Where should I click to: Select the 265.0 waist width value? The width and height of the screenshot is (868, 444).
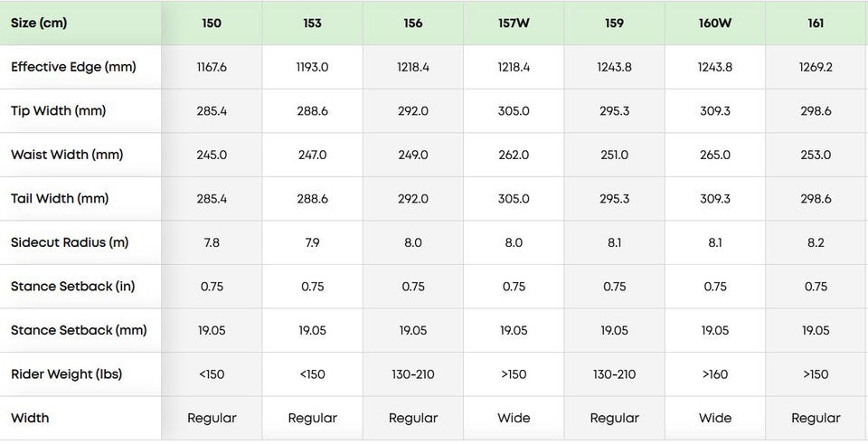coord(715,155)
